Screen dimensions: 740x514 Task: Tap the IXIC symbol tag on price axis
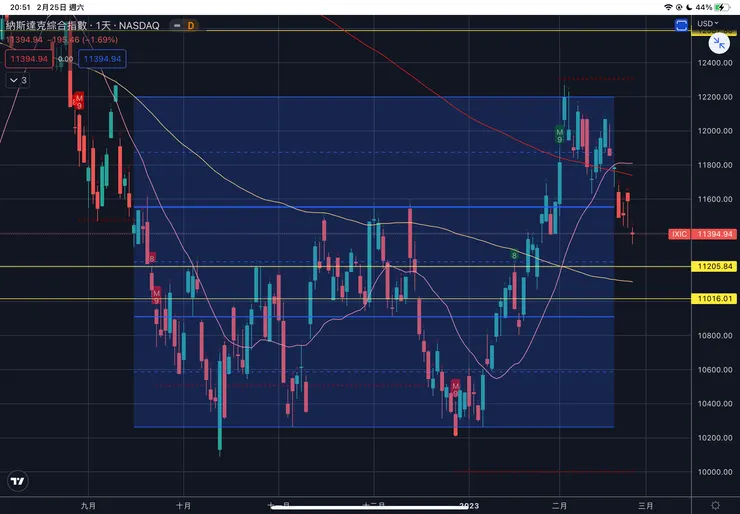coord(679,234)
